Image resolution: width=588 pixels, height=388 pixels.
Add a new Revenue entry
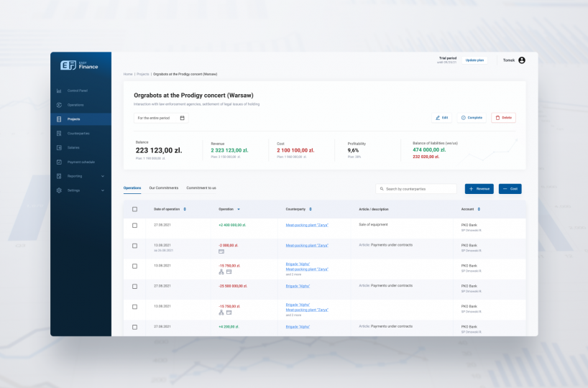[x=479, y=188]
